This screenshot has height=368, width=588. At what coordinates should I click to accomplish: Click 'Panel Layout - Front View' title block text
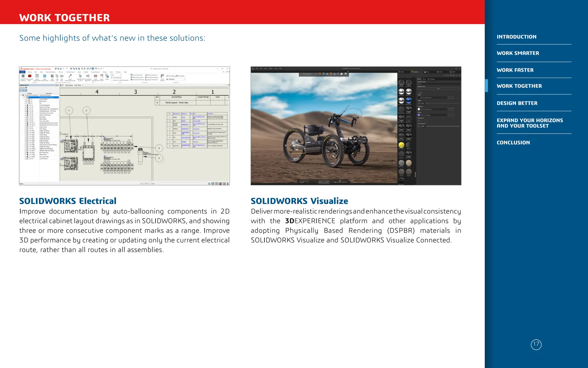click(x=177, y=103)
